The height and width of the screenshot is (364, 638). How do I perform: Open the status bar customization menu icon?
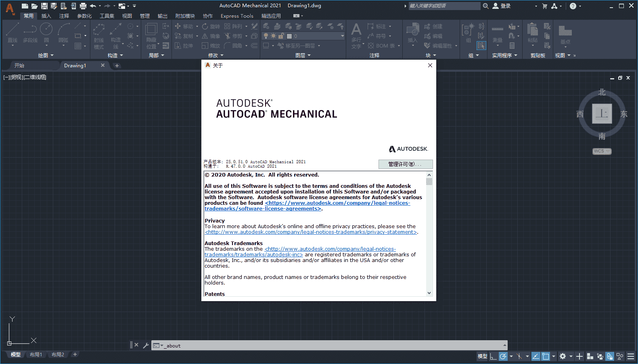pos(631,356)
